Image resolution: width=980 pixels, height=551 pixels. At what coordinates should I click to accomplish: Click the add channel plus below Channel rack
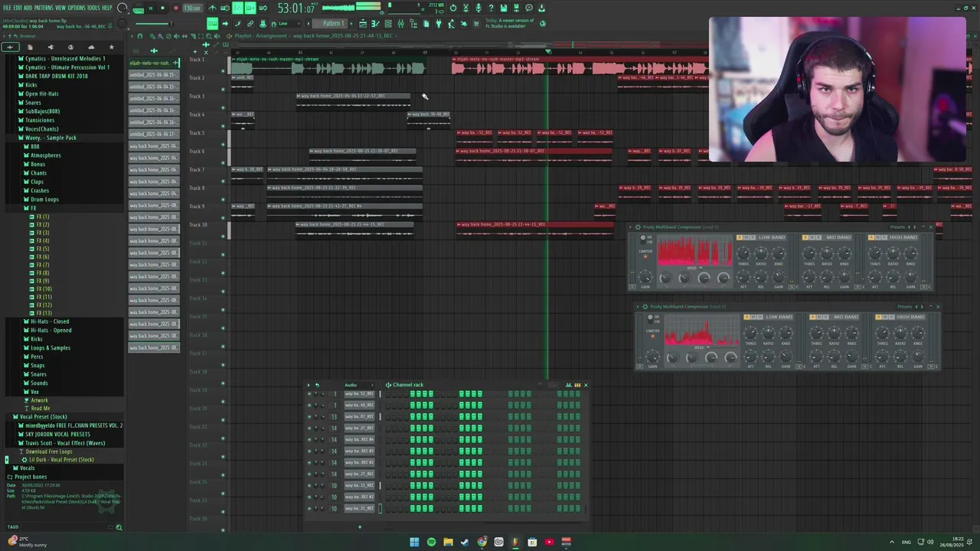[x=359, y=527]
